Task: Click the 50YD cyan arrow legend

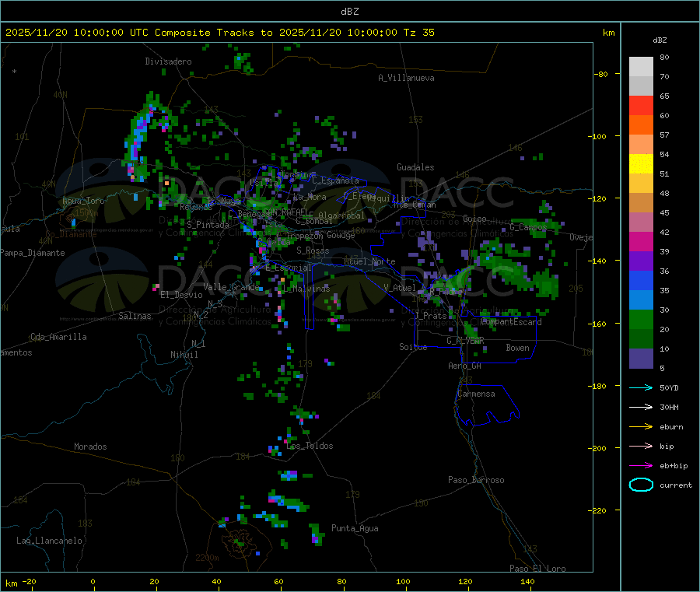Action: tap(641, 387)
